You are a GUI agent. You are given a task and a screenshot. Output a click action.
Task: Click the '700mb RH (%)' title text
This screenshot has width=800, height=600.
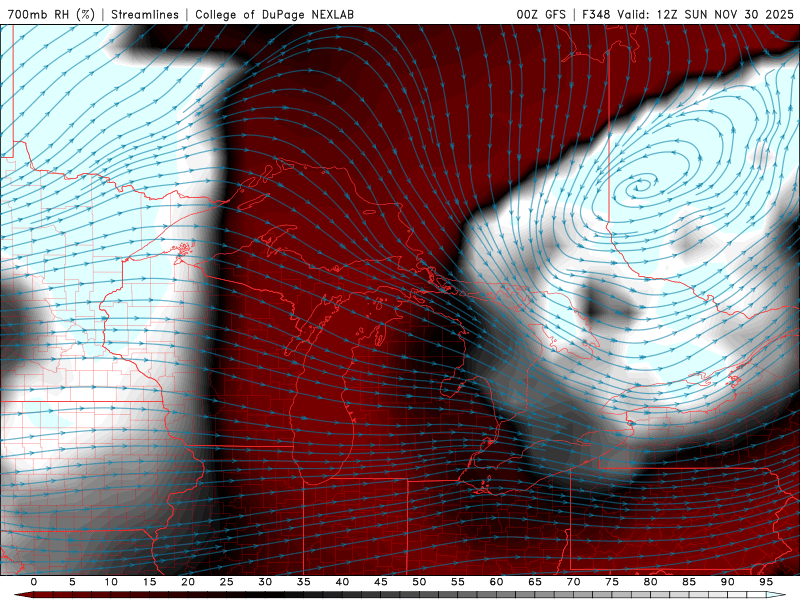[51, 14]
